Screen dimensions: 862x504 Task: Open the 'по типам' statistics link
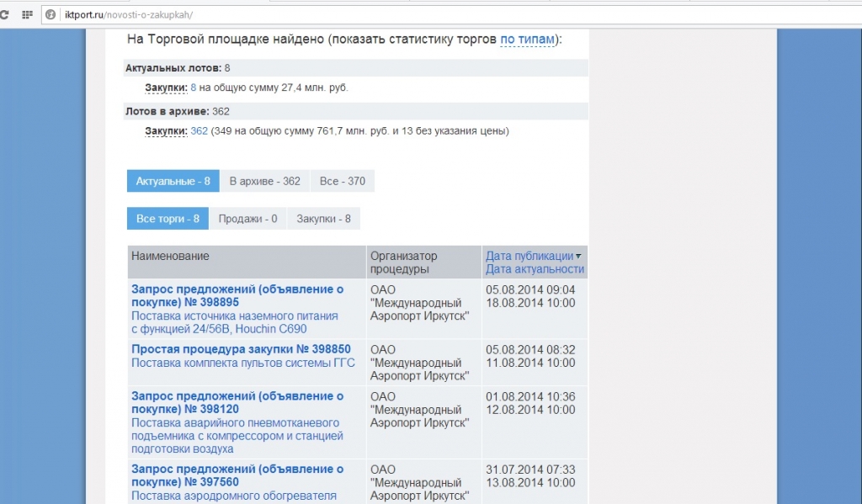click(x=527, y=40)
